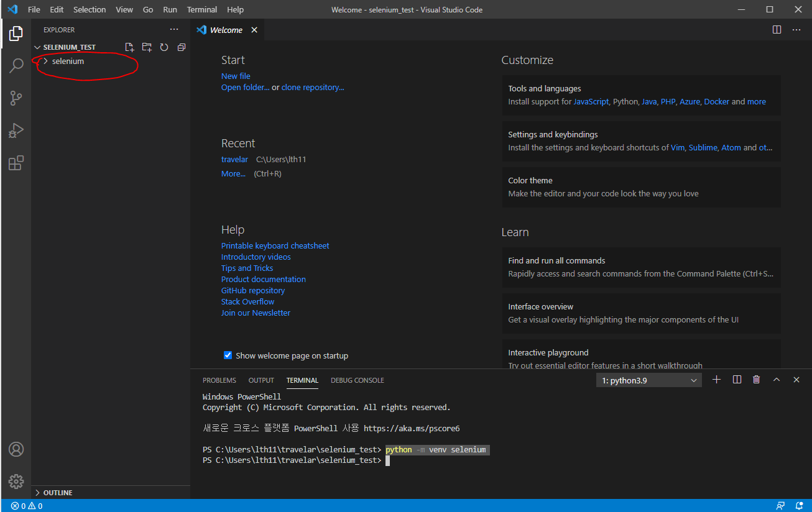Image resolution: width=812 pixels, height=512 pixels.
Task: Open Introductory videos link
Action: [256, 257]
